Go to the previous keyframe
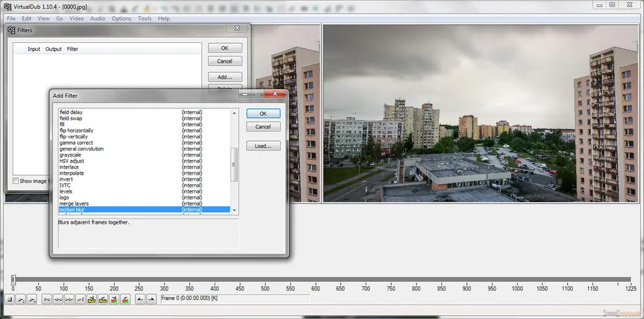 click(x=92, y=299)
